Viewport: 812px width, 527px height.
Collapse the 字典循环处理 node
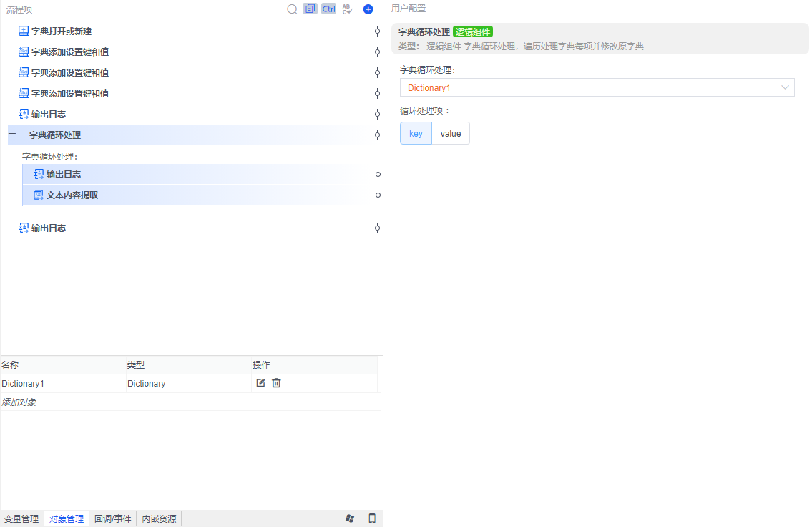[x=11, y=135]
